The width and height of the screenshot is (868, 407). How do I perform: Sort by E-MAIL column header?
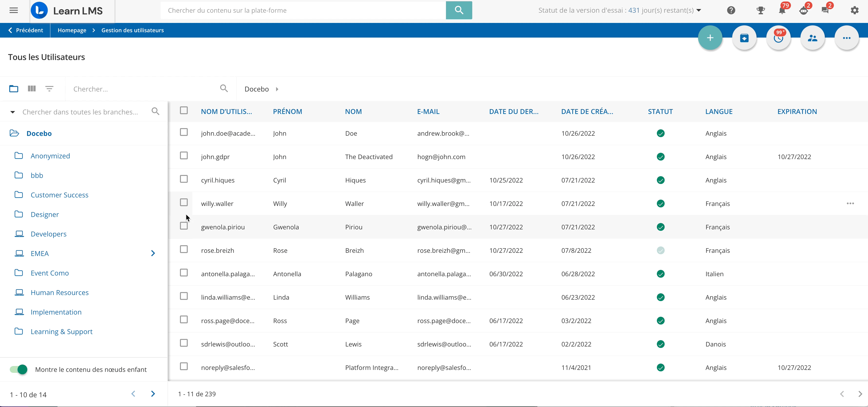[x=428, y=112]
